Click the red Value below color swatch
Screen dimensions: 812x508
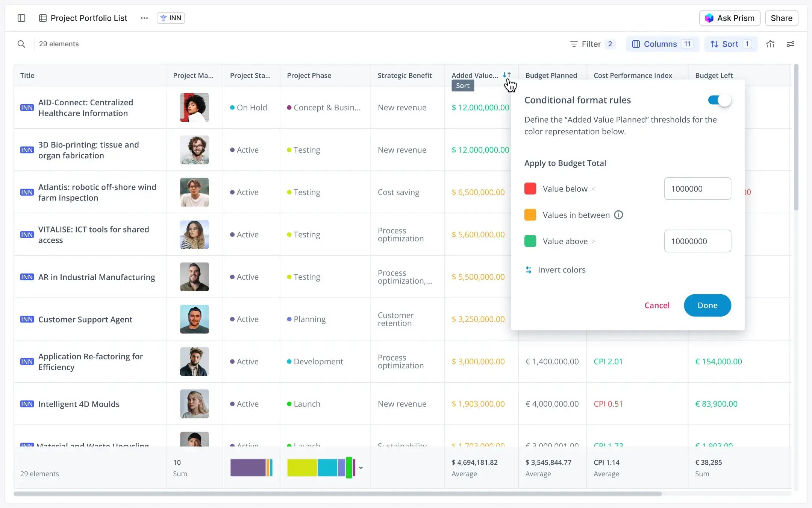click(530, 189)
